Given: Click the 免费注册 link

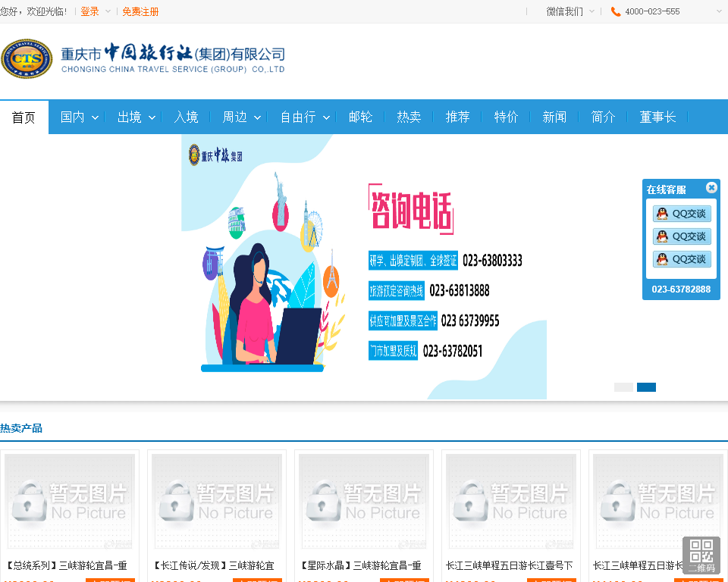Looking at the screenshot, I should point(141,11).
